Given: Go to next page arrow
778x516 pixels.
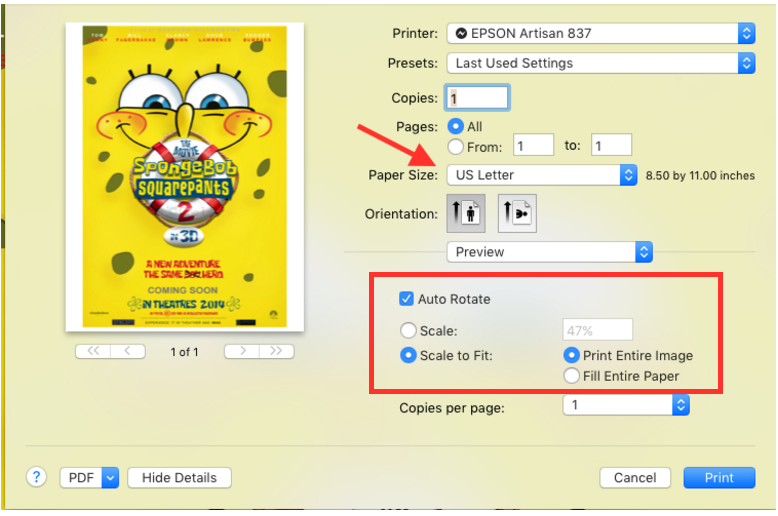Looking at the screenshot, I should click(x=242, y=351).
